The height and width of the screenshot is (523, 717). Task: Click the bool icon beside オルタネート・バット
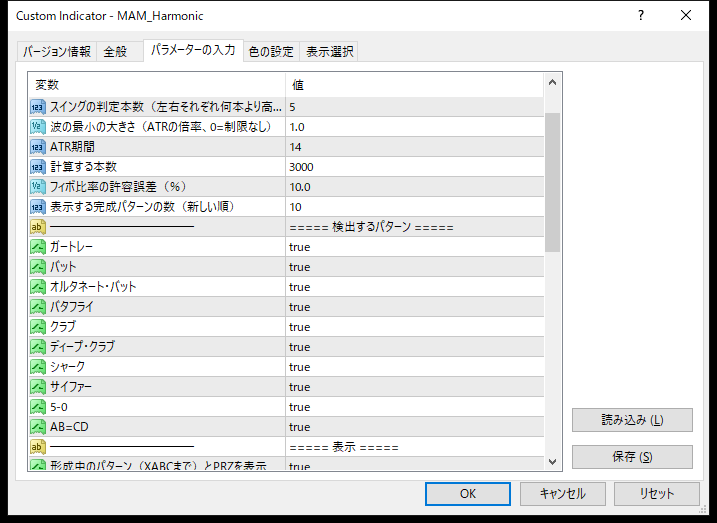tap(38, 287)
